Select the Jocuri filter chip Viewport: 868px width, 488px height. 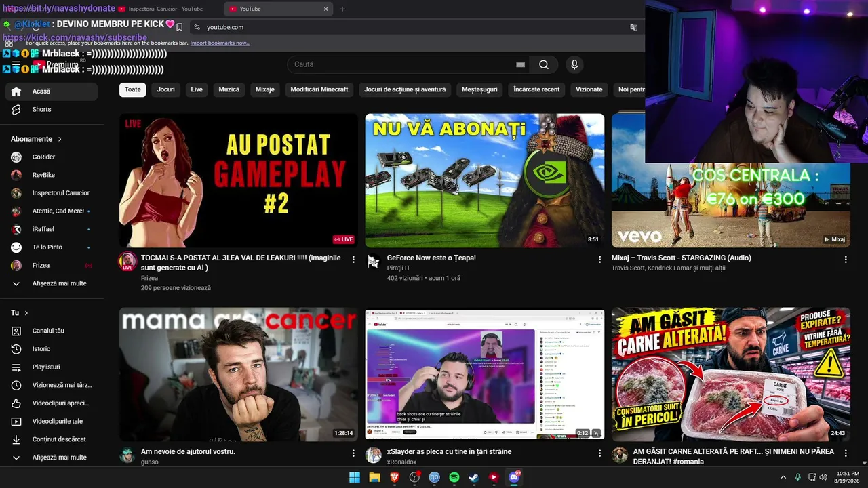(166, 89)
